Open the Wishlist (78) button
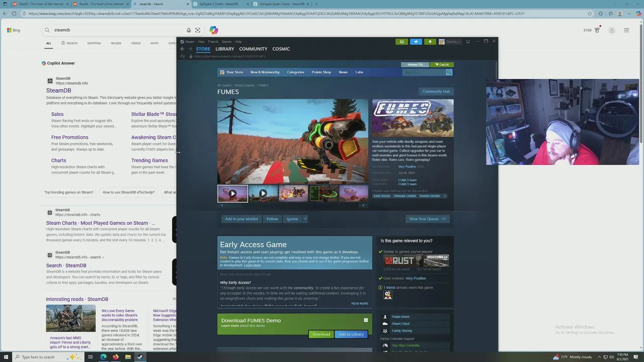Image resolution: width=644 pixels, height=362 pixels. (415, 64)
